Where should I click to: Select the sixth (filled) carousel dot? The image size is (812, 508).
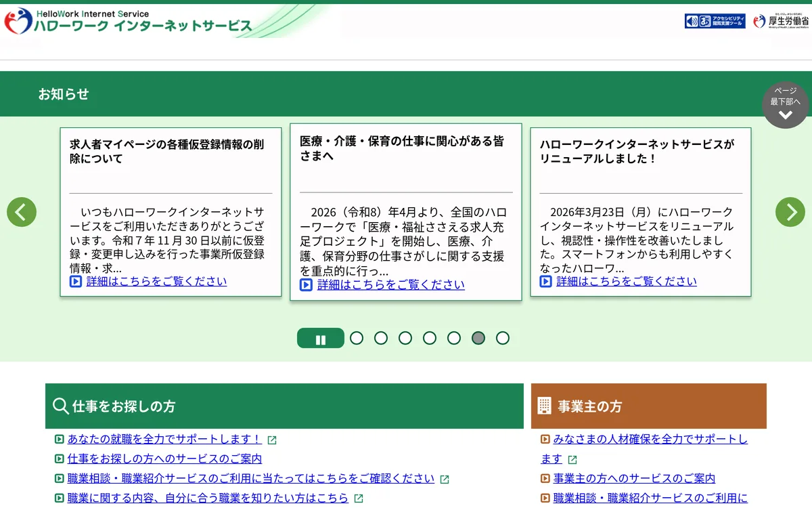(478, 338)
